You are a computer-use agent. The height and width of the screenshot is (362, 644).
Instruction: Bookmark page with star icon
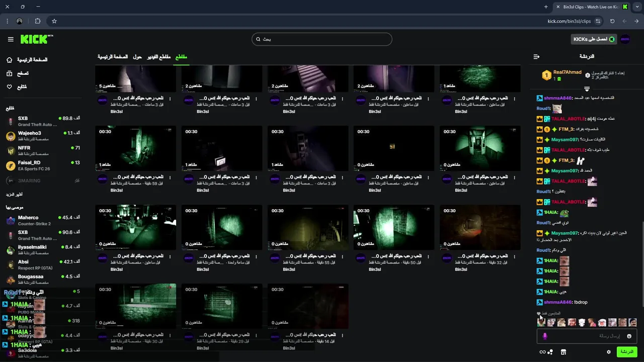(54, 21)
